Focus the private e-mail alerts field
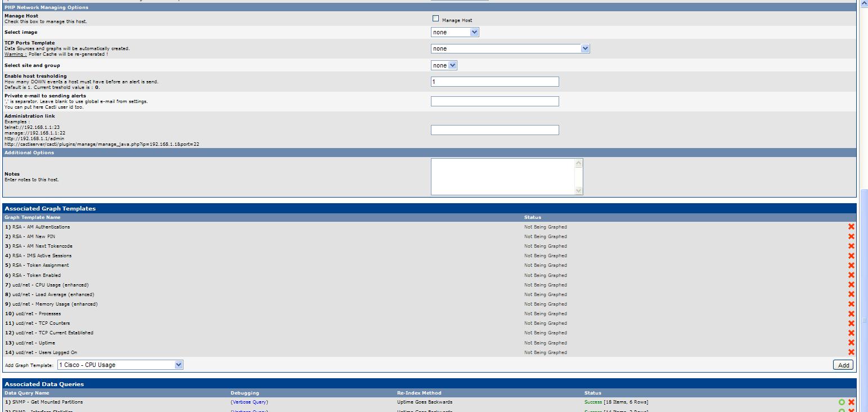The height and width of the screenshot is (412, 868). tap(495, 101)
